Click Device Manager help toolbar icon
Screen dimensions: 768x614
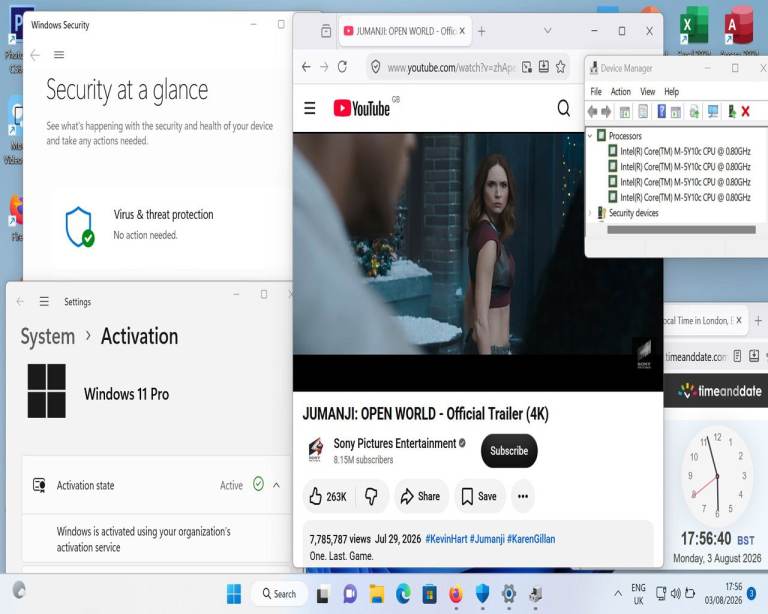(x=661, y=112)
